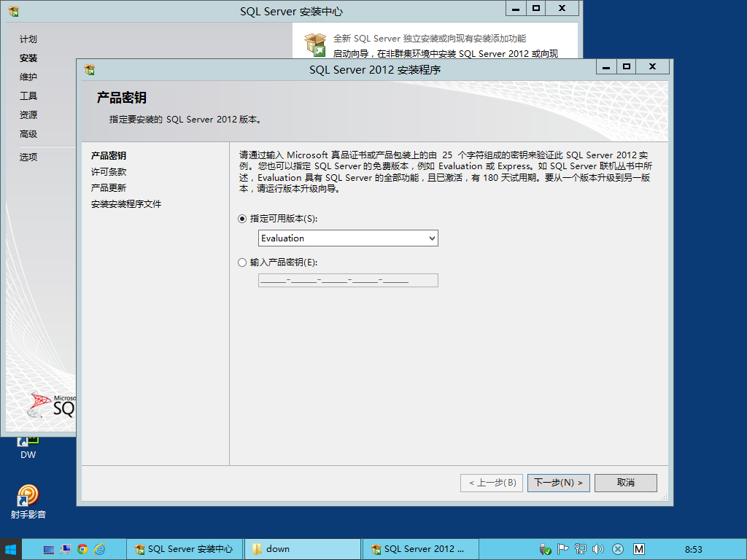Open 工具 in SQL Server 安装中心
Viewport: 747px width, 560px height.
tap(28, 96)
